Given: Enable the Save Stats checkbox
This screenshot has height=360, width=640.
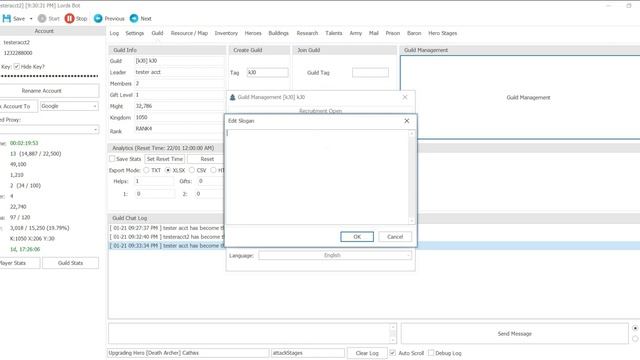Looking at the screenshot, I should pyautogui.click(x=112, y=159).
